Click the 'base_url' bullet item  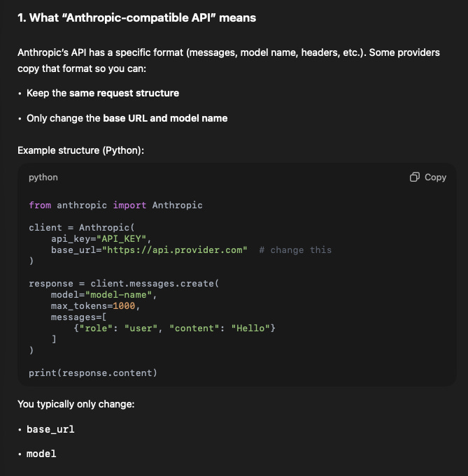tap(50, 429)
